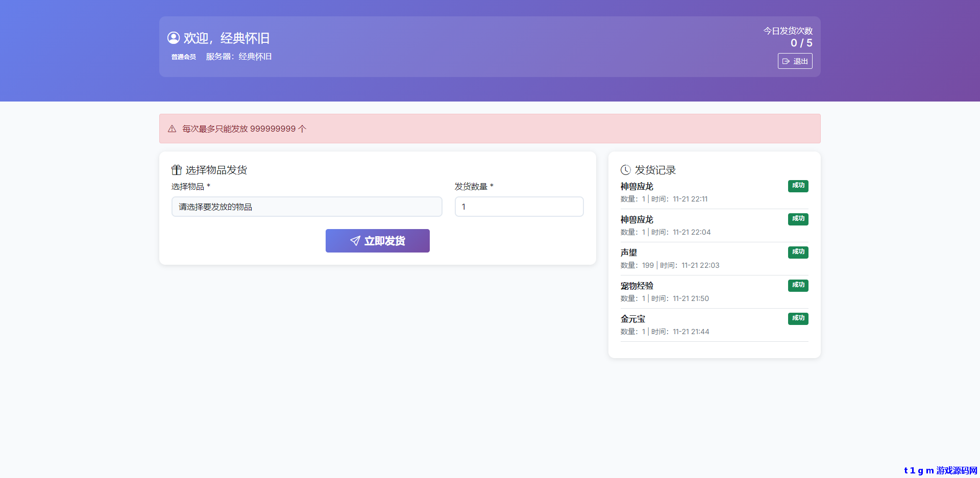Click the gift icon next to 选择物品发货
This screenshot has width=980, height=478.
click(176, 169)
